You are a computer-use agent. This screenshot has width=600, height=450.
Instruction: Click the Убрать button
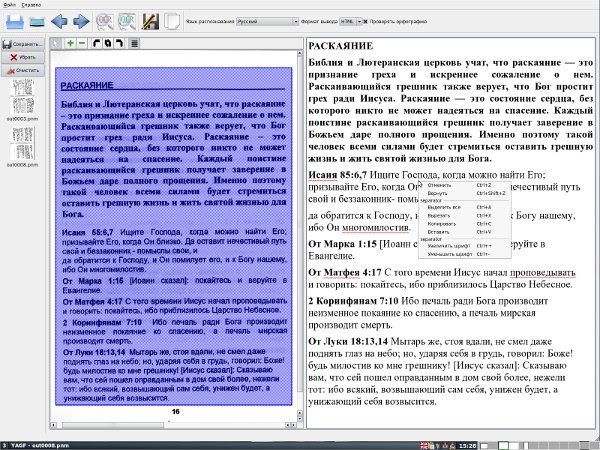point(23,57)
